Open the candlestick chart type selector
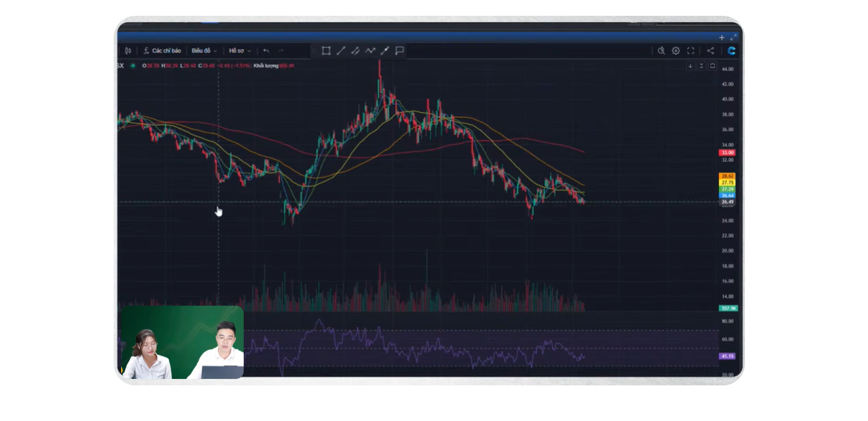Viewport: 868px width, 421px height. 128,50
